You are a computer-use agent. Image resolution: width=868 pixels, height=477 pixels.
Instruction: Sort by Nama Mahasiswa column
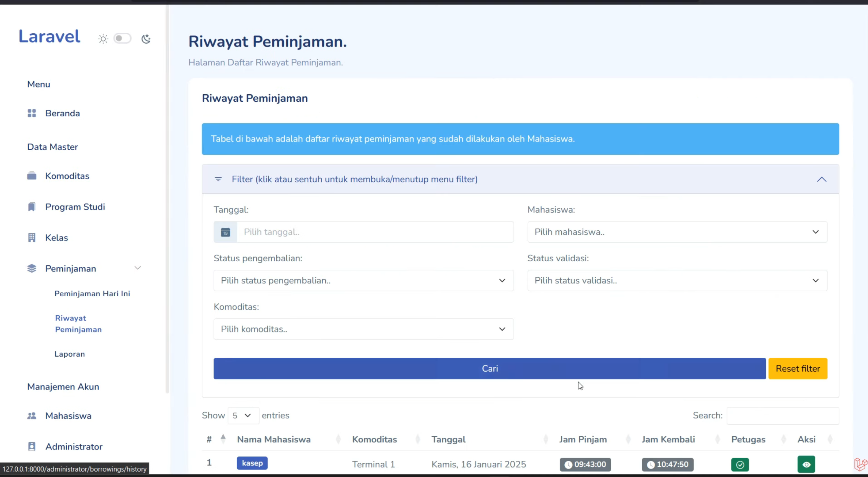289,439
